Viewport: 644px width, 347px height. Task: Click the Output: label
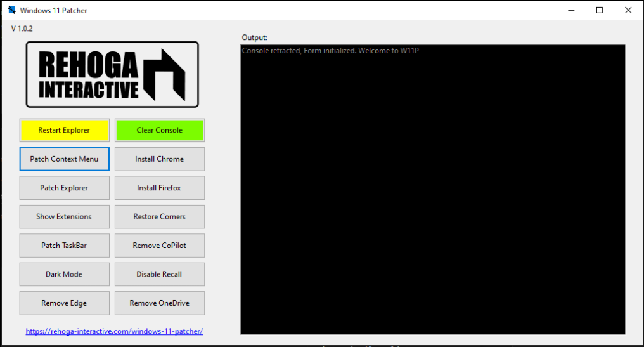(255, 37)
